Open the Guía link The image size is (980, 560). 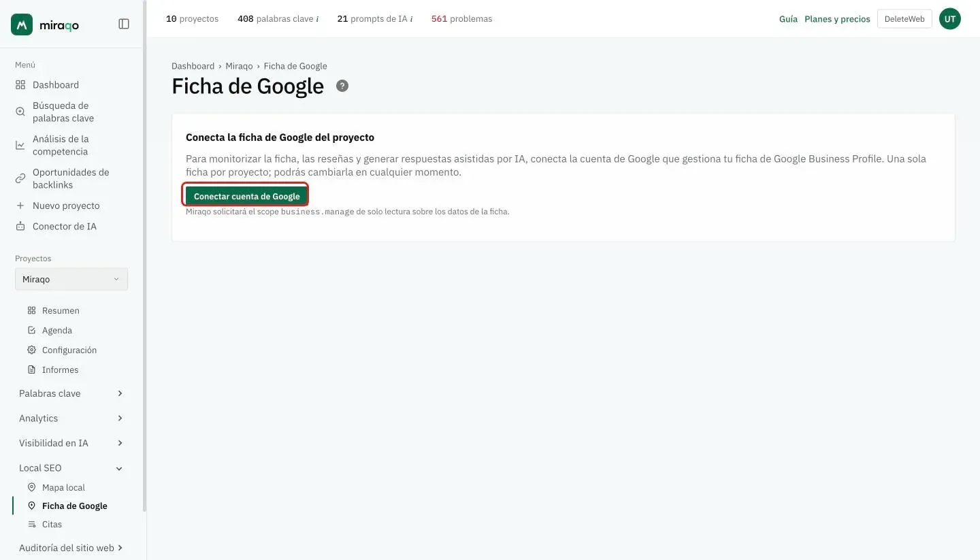point(788,19)
